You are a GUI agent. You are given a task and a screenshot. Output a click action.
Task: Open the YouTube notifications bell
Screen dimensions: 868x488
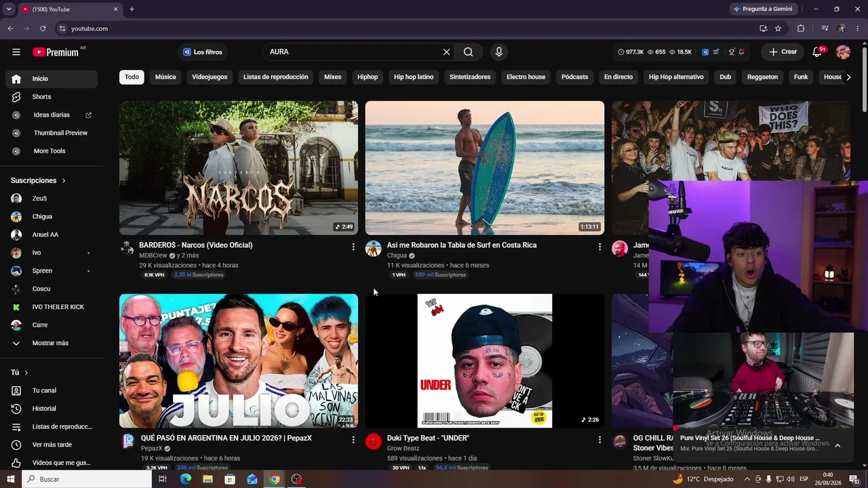818,52
